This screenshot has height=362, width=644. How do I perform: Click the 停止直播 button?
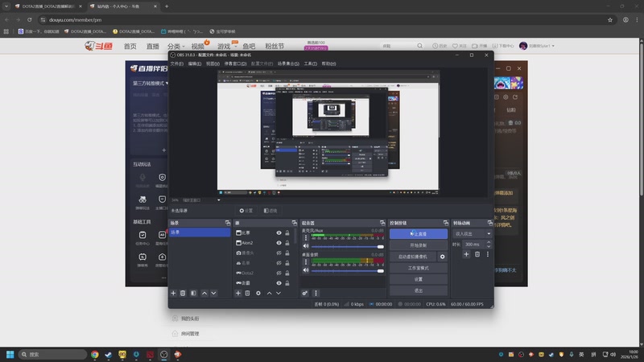click(x=418, y=233)
